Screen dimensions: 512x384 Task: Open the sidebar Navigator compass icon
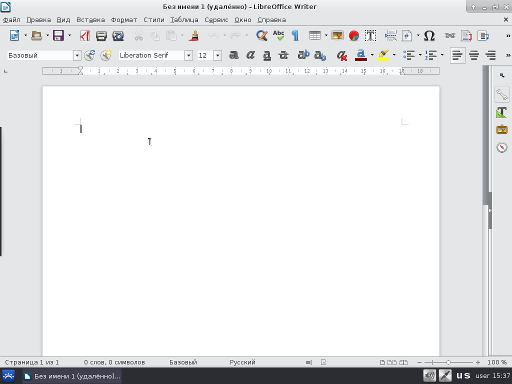[502, 147]
